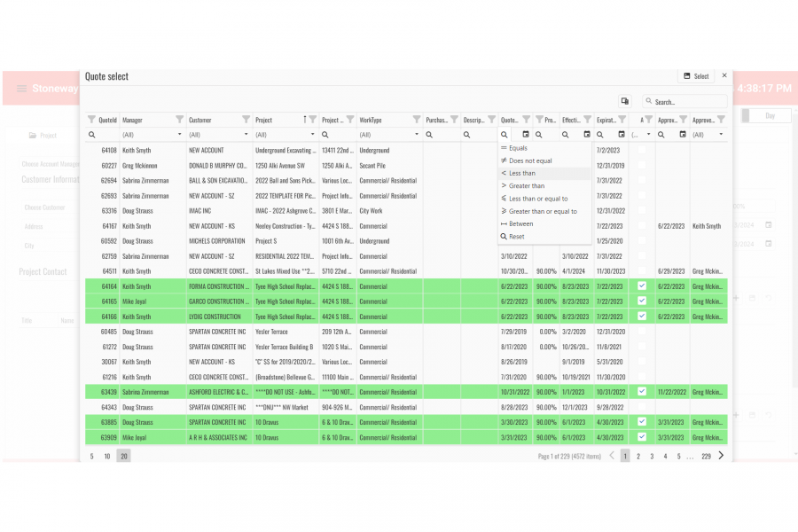Go to page 3
The image size is (798, 532).
pyautogui.click(x=652, y=456)
